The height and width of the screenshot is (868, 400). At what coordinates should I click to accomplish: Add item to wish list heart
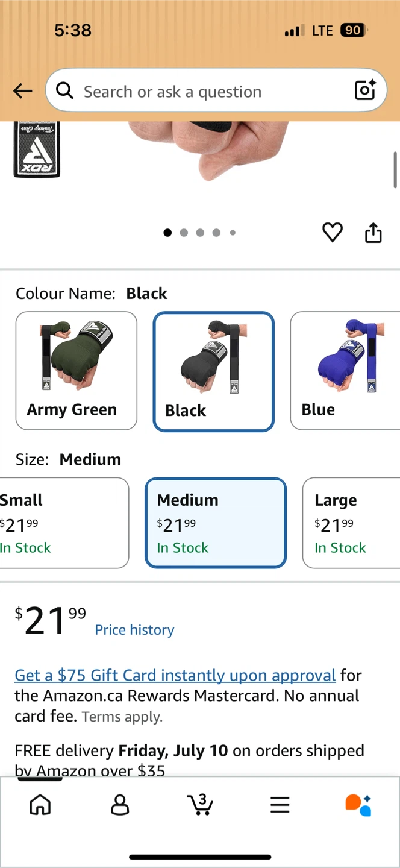tap(333, 232)
